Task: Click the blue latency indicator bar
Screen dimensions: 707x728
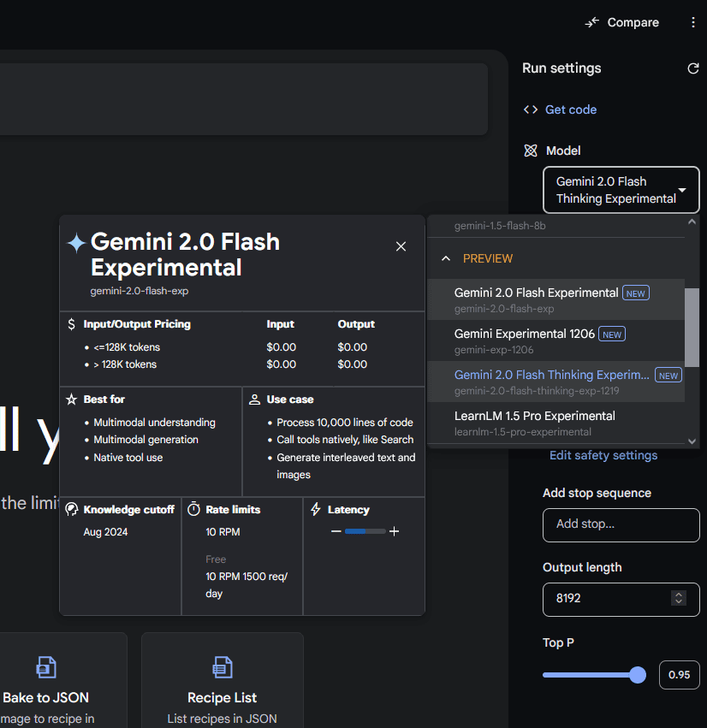Action: [x=355, y=531]
